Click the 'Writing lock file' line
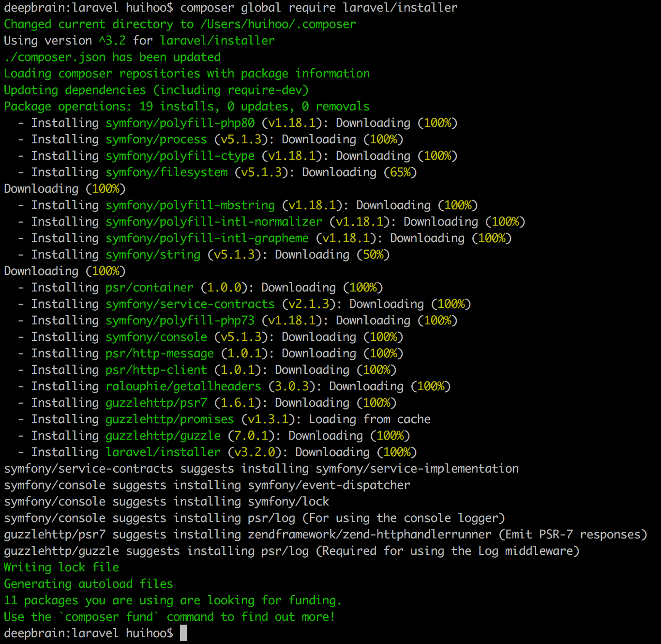 point(61,567)
